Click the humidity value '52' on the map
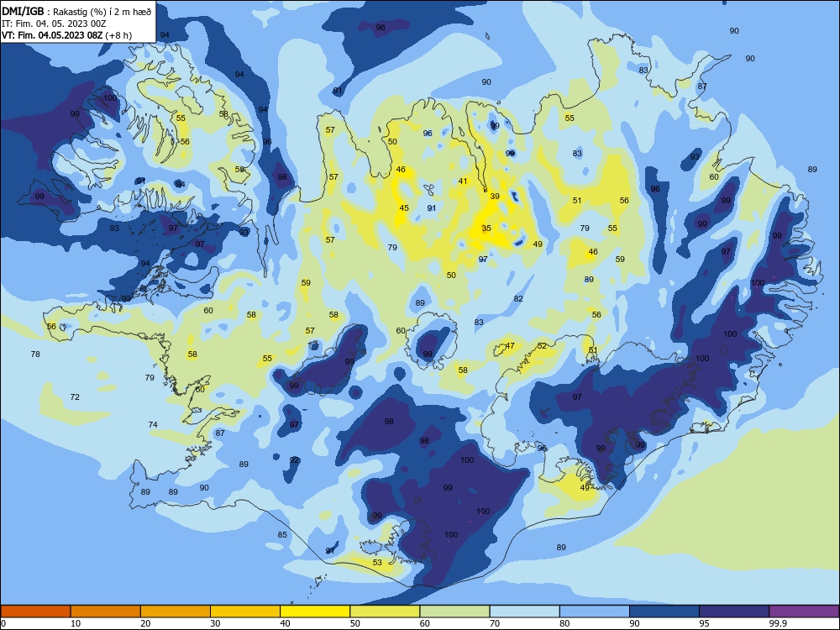 [542, 346]
